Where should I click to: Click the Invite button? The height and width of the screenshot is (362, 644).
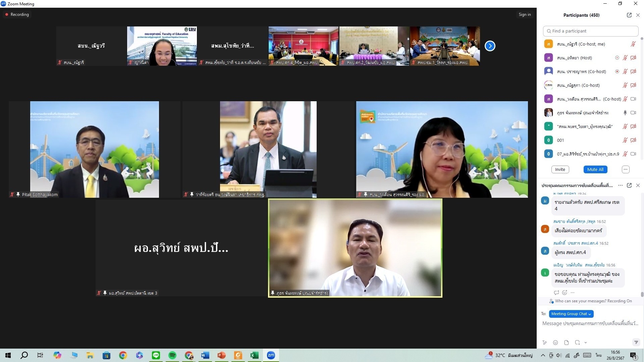pos(560,169)
